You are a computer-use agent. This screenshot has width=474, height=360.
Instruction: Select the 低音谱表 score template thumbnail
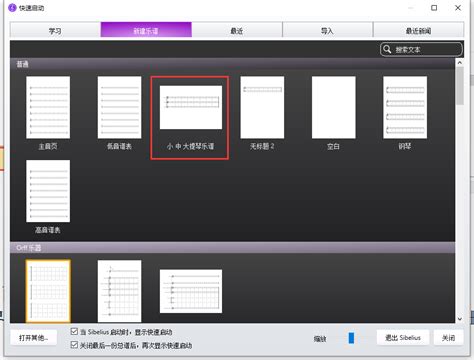pyautogui.click(x=119, y=107)
